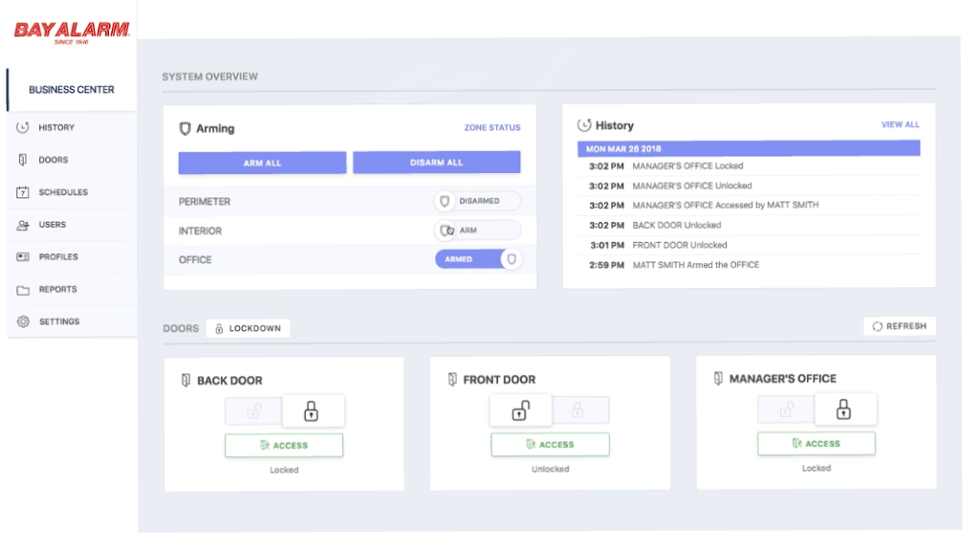Click the Users people icon

click(x=23, y=225)
